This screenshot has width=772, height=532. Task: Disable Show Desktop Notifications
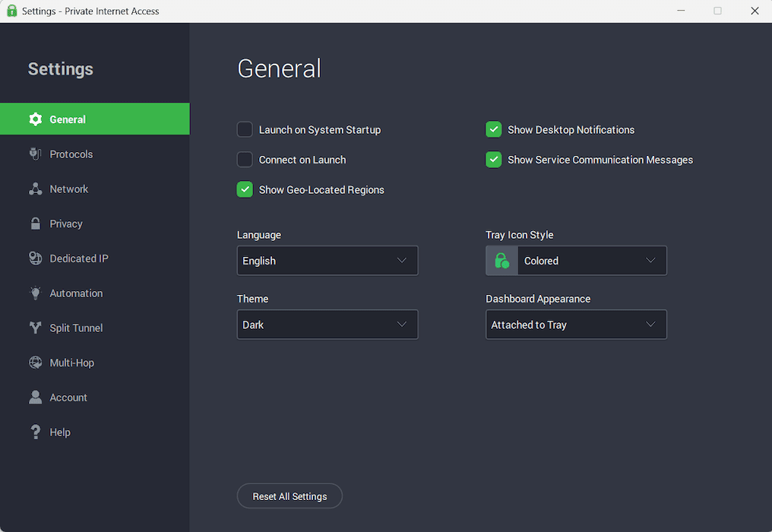(493, 129)
